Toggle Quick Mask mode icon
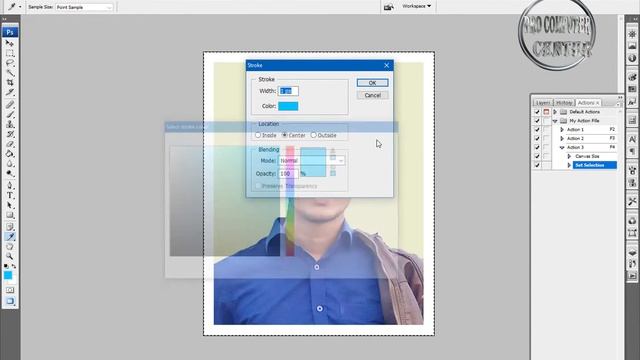Viewport: 640px width, 360px height. pyautogui.click(x=10, y=290)
